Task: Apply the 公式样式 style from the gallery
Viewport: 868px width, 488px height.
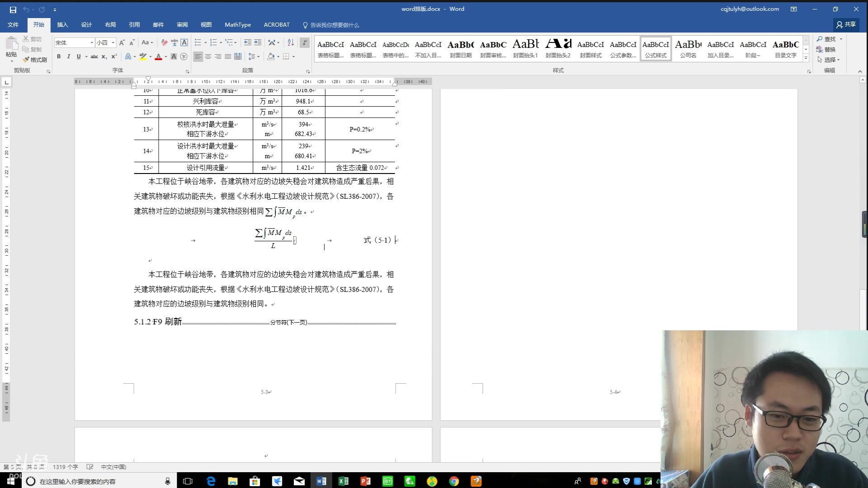Action: 656,49
